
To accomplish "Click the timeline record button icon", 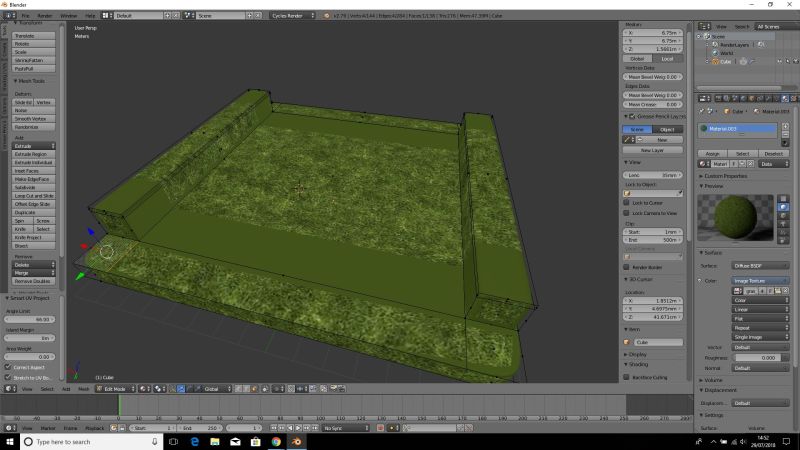I will click(380, 428).
